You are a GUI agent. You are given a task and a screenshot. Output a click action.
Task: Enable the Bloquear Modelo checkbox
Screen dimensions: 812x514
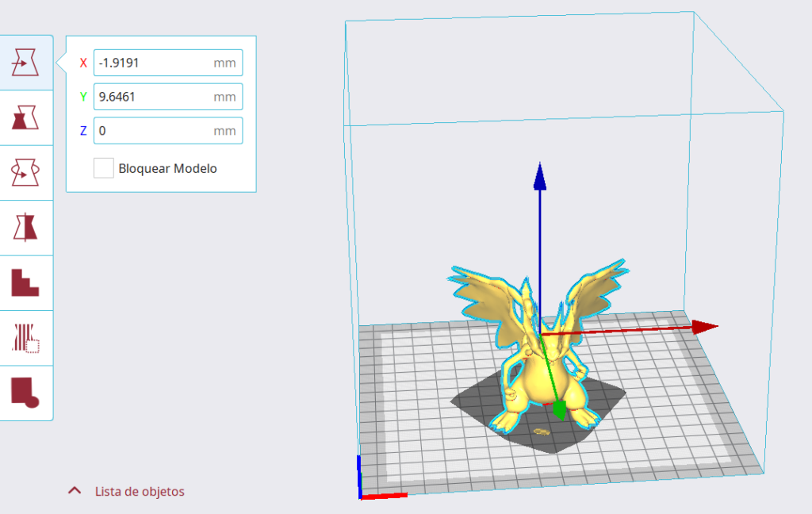click(103, 168)
